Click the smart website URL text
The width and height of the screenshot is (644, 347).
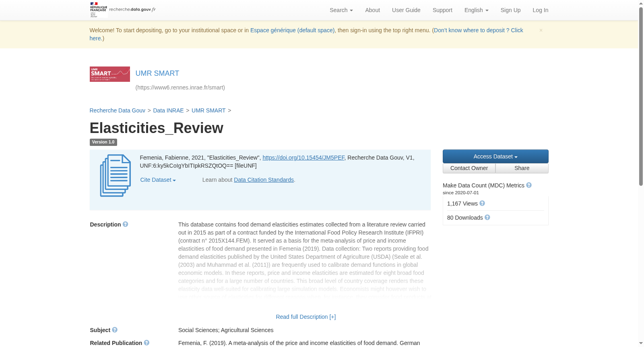pyautogui.click(x=180, y=87)
